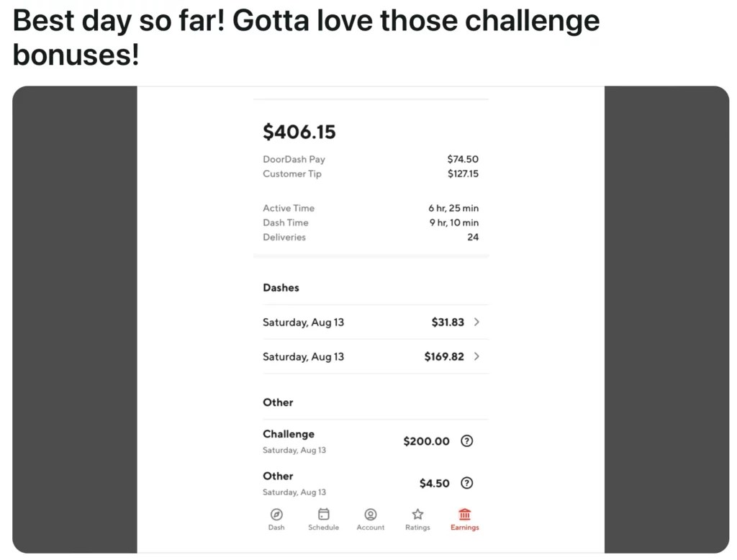
Task: Click the Challenge bonus question mark icon
Action: pyautogui.click(x=466, y=441)
